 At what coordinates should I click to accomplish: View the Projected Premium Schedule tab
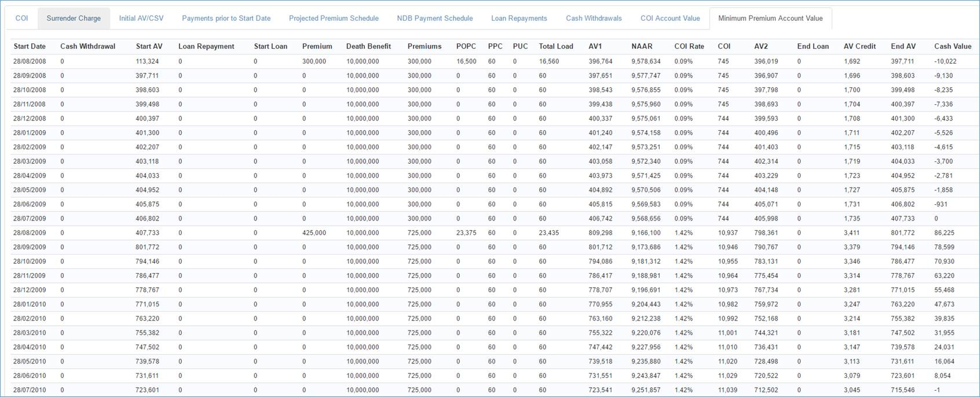coord(334,19)
